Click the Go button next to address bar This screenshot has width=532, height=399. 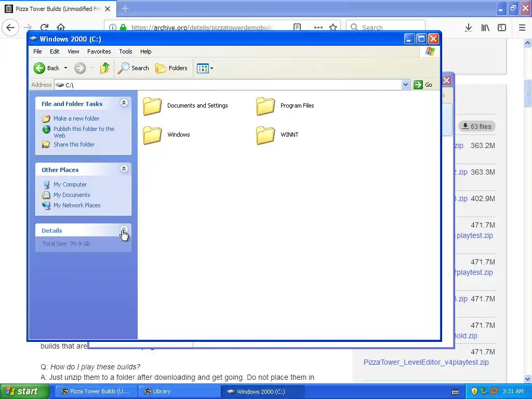[x=423, y=85]
